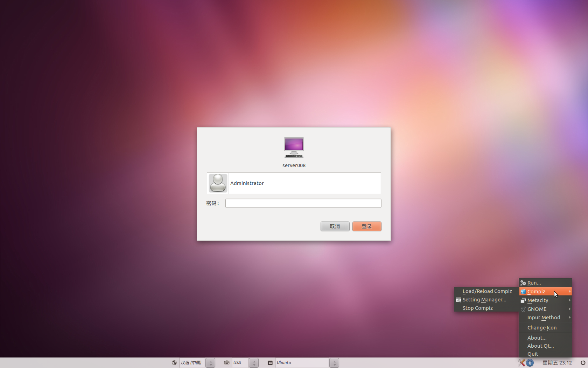This screenshot has height=368, width=588.
Task: Click the 取消 cancel button
Action: tap(335, 226)
